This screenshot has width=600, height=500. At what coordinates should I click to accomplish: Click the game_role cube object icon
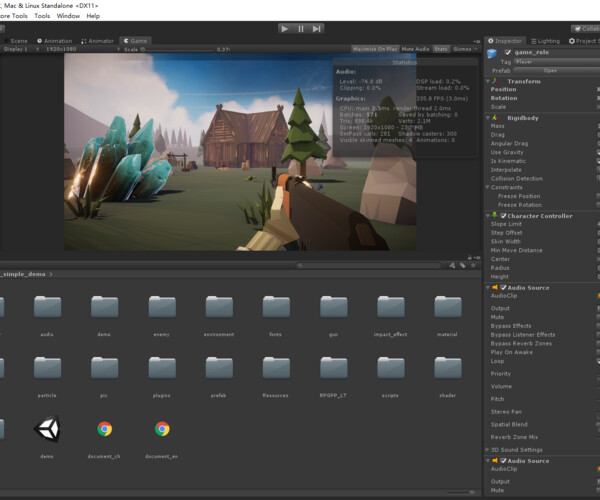pos(492,54)
